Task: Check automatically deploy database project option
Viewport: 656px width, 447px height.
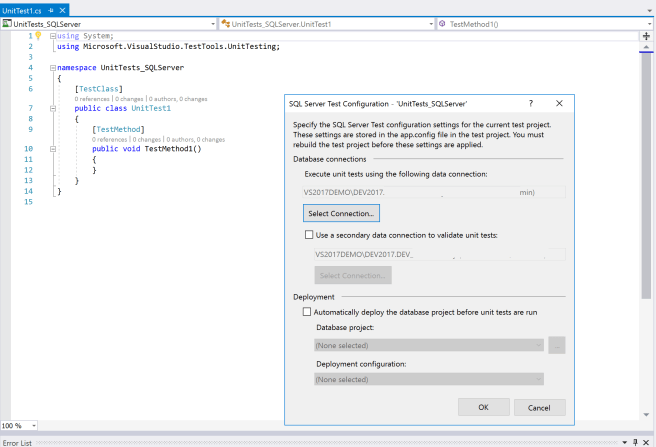Action: (308, 312)
